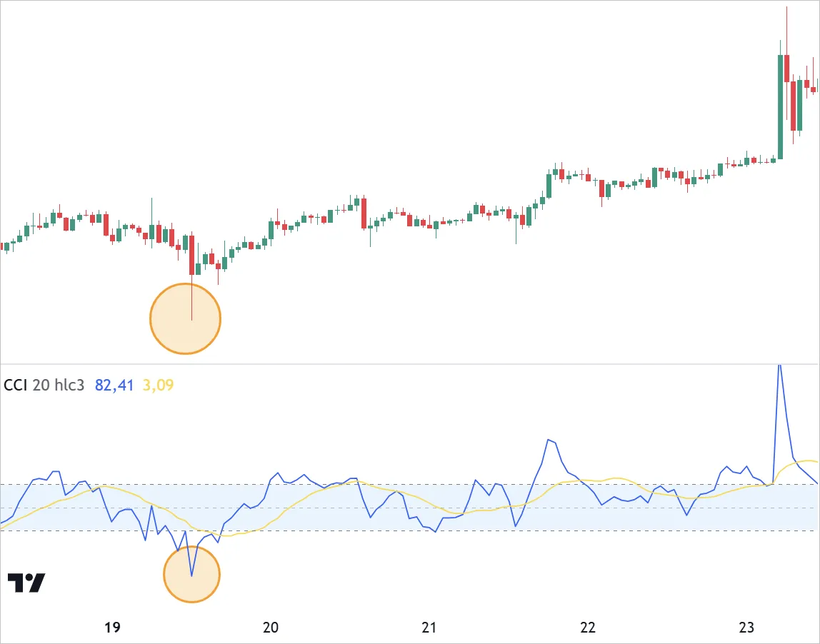
Task: Select the CCI indicator title label
Action: tap(16, 386)
